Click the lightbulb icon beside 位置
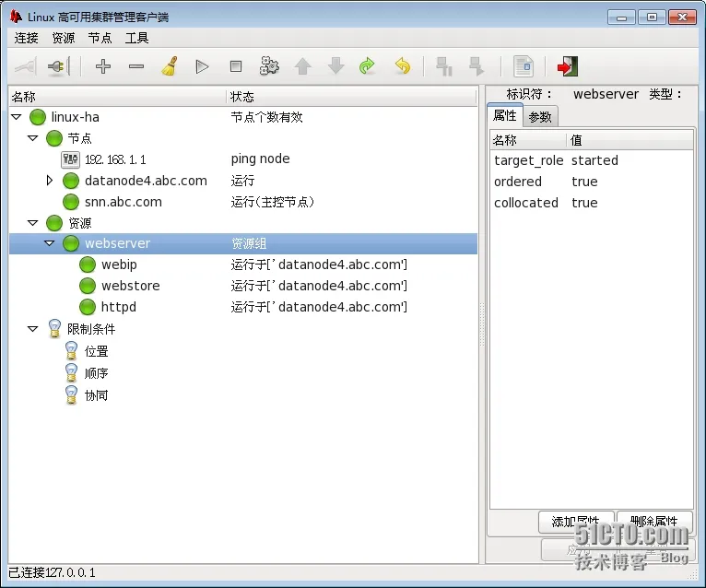This screenshot has width=706, height=588. (x=71, y=351)
